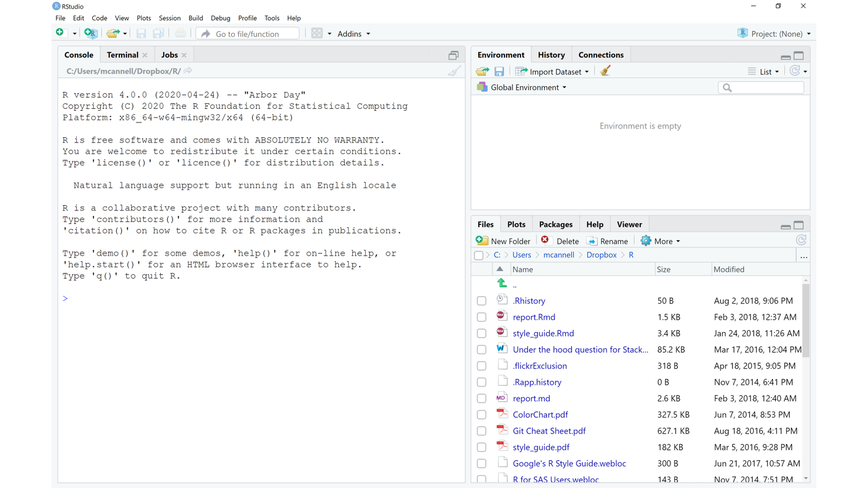Clear Environment objects with broom icon
Screen dimensions: 868x488
605,71
